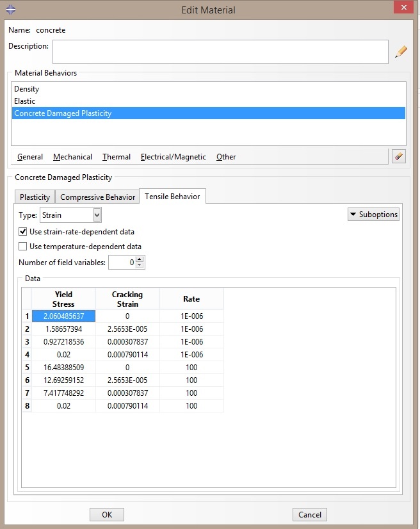420x529 pixels.
Task: Open the Electrical/Magnetic menu
Action: pyautogui.click(x=173, y=157)
